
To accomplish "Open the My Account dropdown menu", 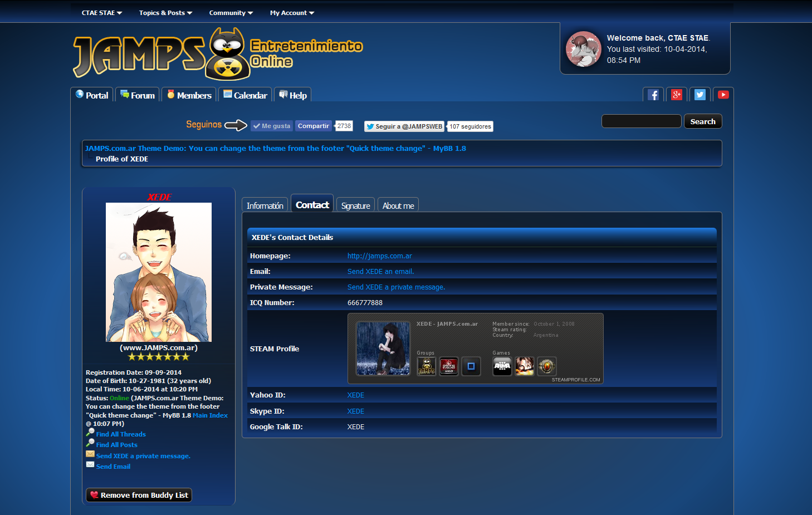I will (292, 13).
